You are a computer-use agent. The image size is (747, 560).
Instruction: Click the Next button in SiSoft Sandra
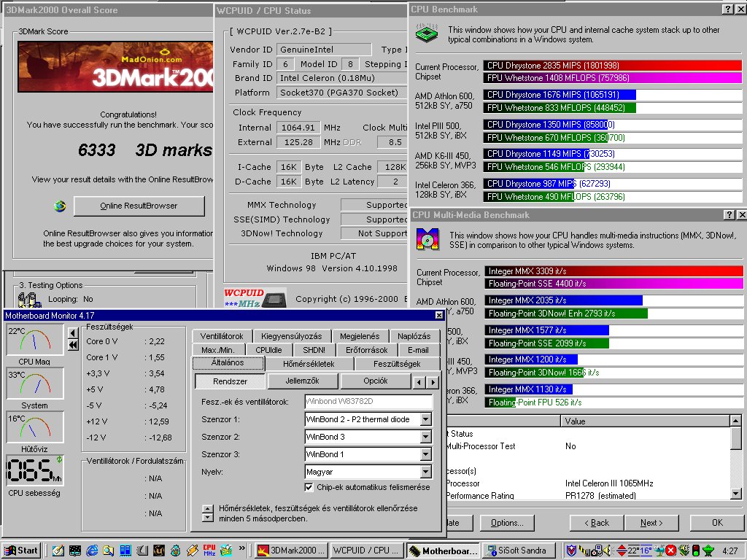click(651, 522)
